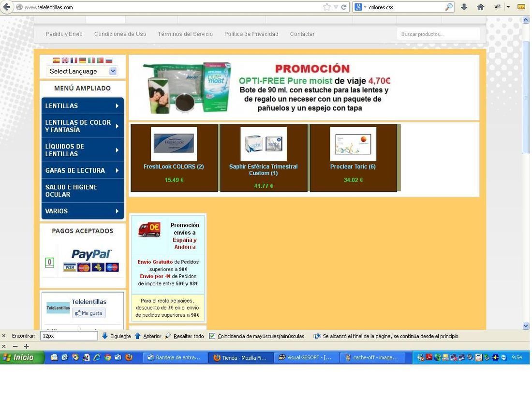
Task: Uncheck Coincidencia de mayúsculas/minúsculas
Action: [212, 336]
